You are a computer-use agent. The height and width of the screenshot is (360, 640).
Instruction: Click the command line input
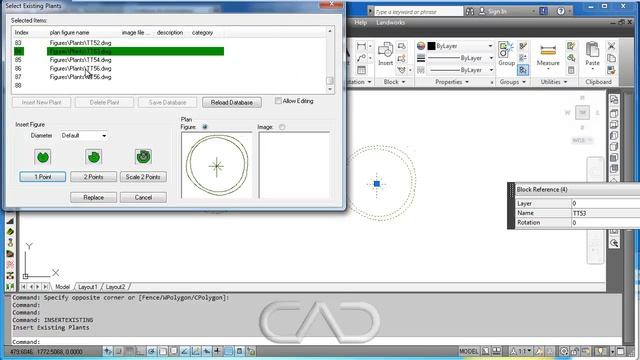click(316, 342)
